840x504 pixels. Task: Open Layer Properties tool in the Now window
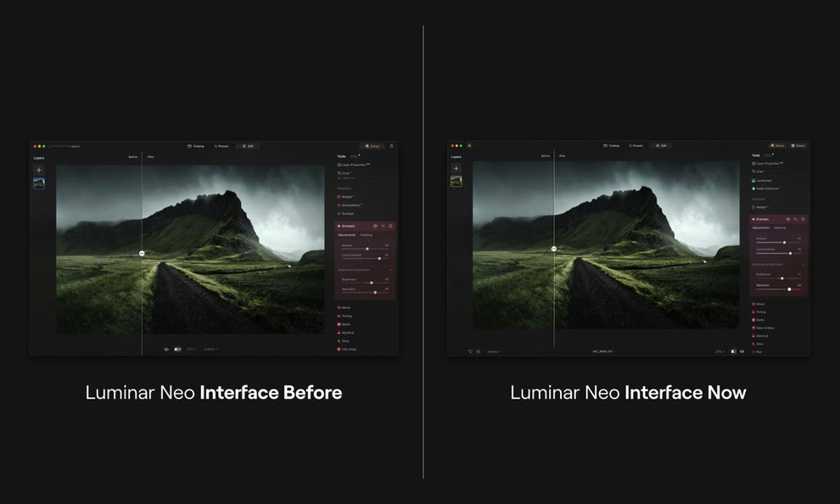point(768,164)
